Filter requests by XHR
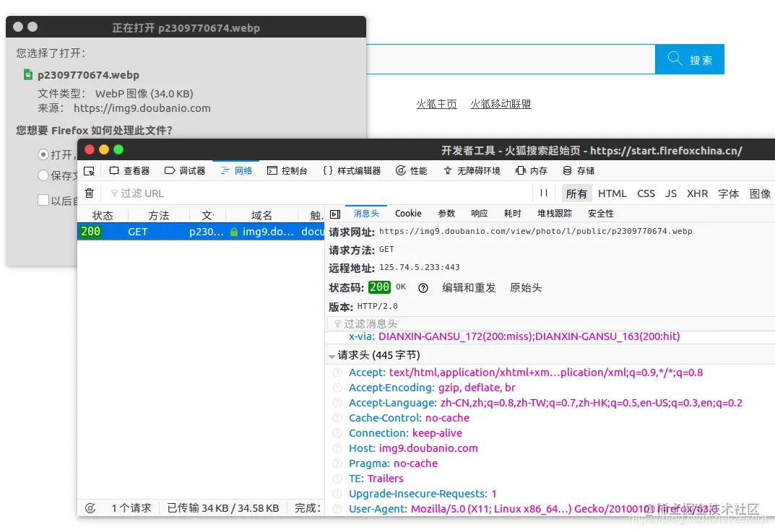 click(698, 193)
